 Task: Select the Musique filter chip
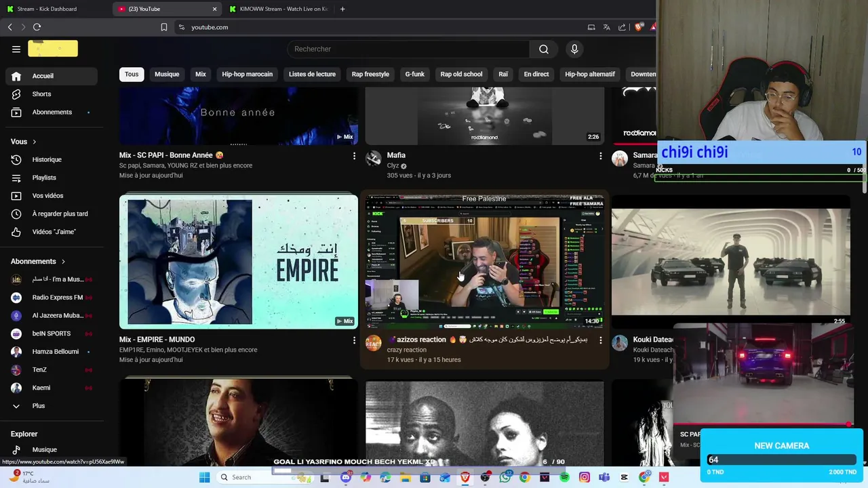[167, 74]
